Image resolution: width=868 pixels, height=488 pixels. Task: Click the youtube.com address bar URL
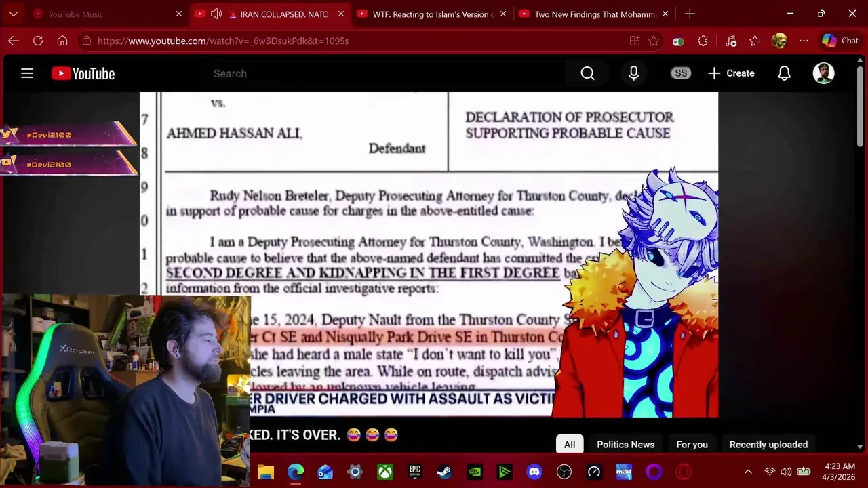click(223, 41)
